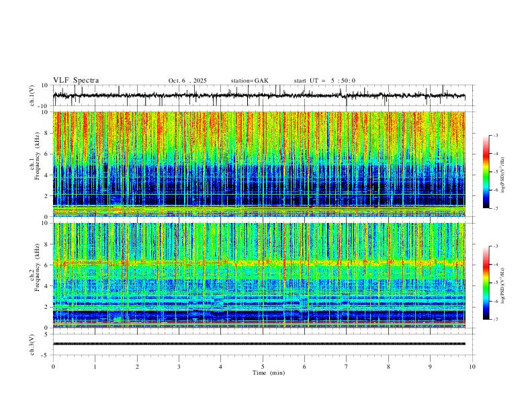Select the date "Oct. 6 , 2025"
532x411 pixels.
coord(187,81)
